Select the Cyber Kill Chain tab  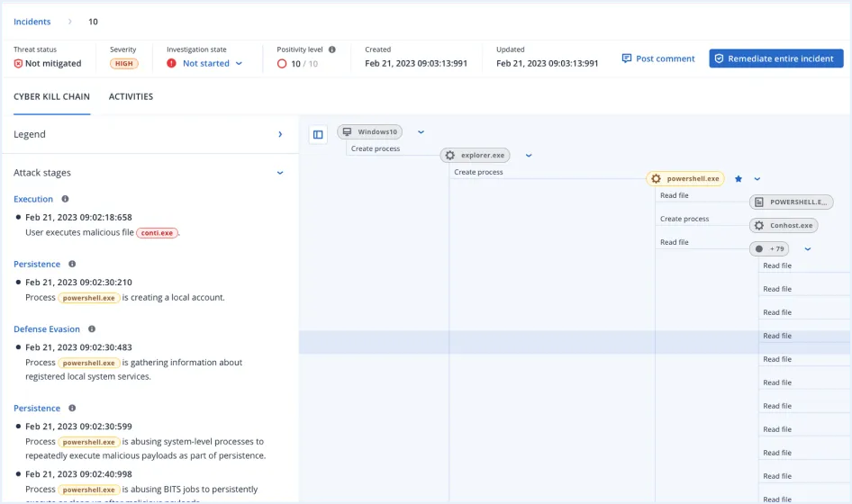pos(51,96)
